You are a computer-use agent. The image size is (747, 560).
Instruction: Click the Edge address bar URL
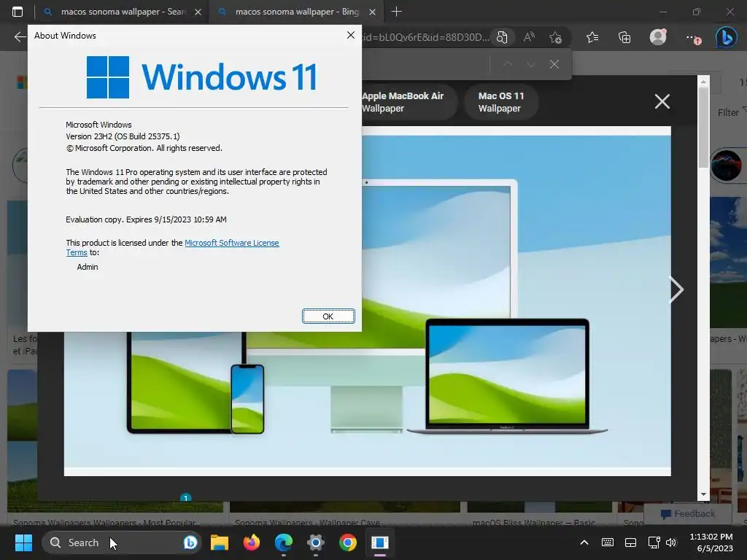tap(425, 37)
